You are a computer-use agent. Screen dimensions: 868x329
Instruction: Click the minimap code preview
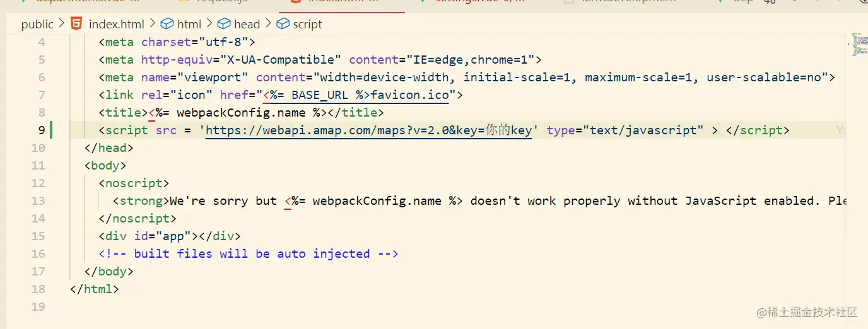tap(860, 44)
